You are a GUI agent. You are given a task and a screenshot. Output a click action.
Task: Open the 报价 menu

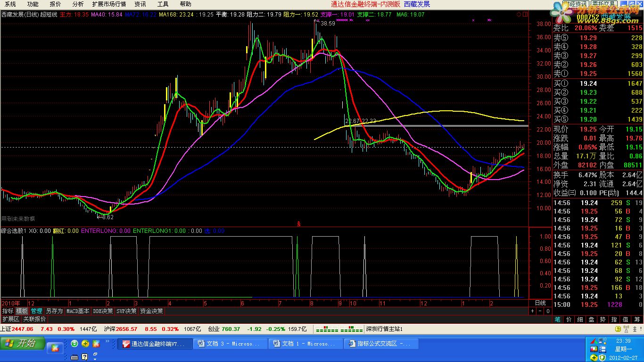(55, 4)
